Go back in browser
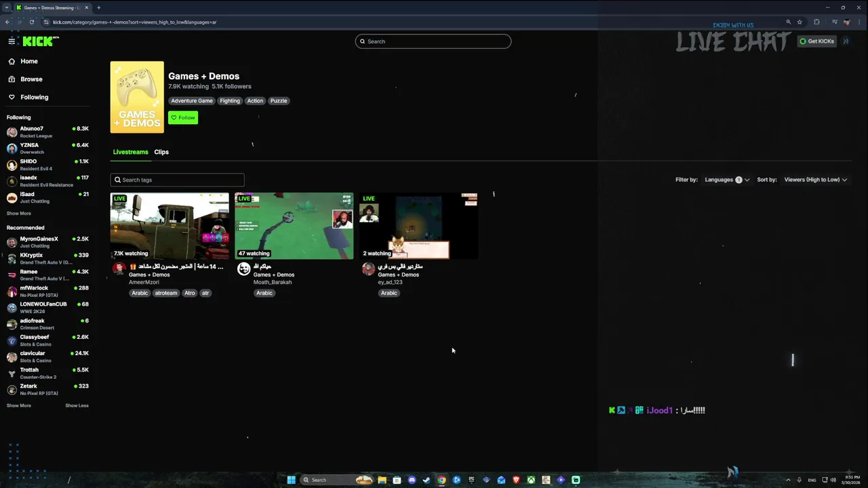 pos(7,22)
